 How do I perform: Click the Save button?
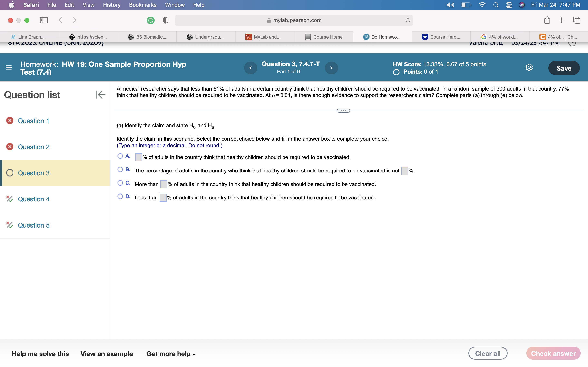click(564, 68)
